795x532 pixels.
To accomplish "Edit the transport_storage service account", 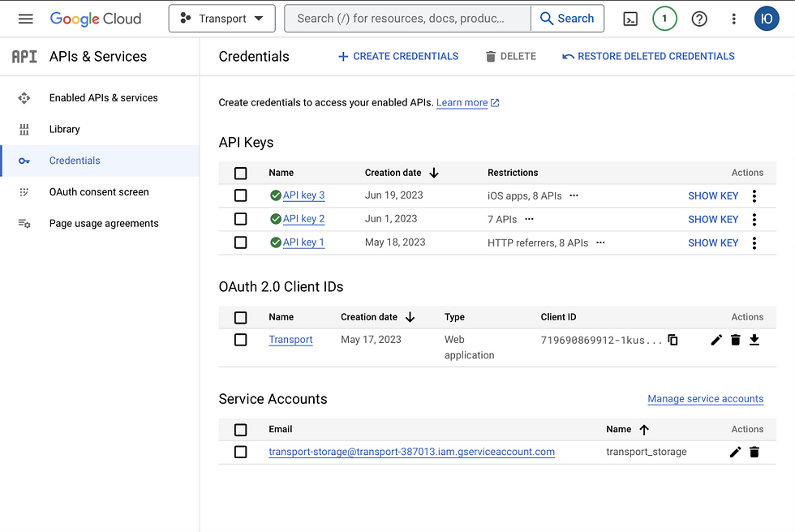I will click(735, 452).
